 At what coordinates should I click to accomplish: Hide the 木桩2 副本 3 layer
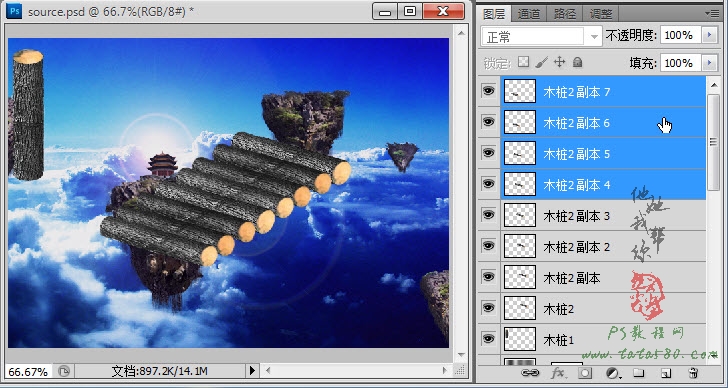click(488, 215)
